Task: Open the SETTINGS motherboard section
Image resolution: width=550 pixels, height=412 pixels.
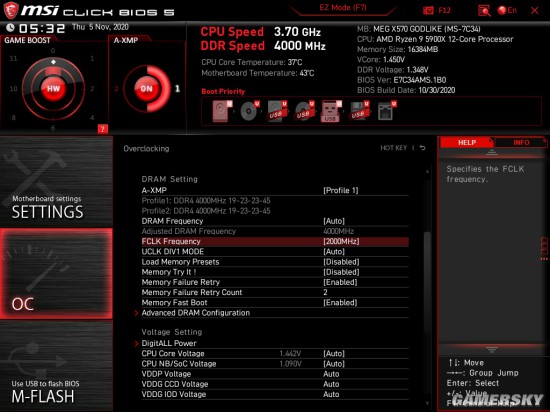Action: point(56,182)
